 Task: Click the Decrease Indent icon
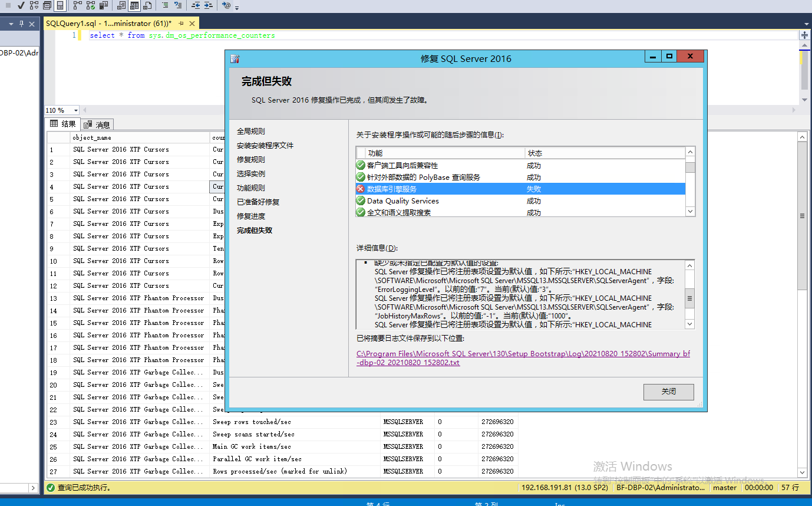click(x=196, y=5)
